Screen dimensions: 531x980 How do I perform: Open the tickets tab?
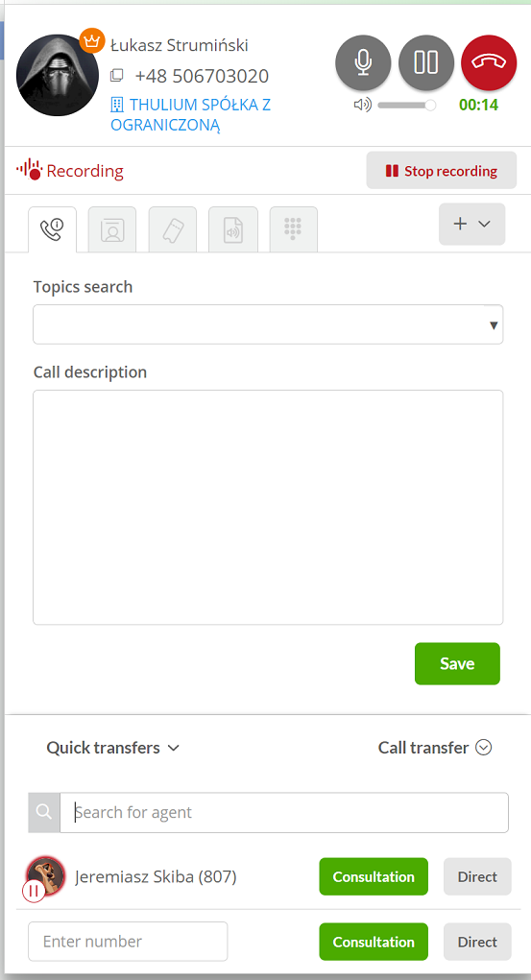pos(173,229)
